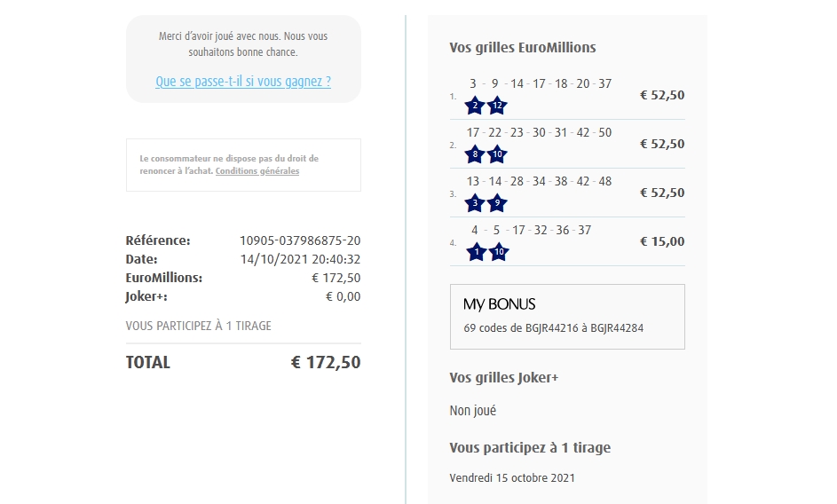The width and height of the screenshot is (837, 504).
Task: Select star number 8 in grid 2
Action: (475, 154)
